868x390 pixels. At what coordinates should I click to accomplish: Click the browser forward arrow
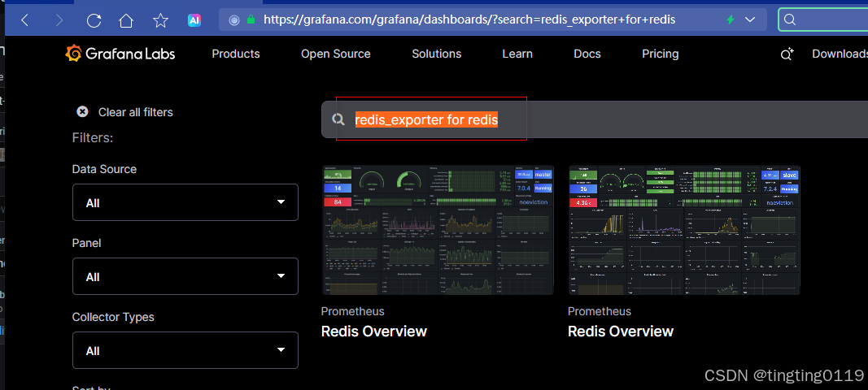coord(59,20)
